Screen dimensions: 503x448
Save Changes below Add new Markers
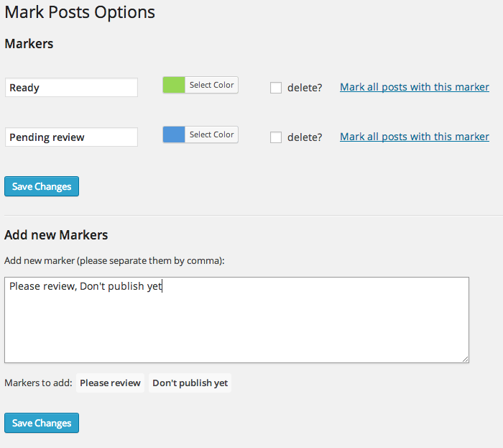[42, 423]
